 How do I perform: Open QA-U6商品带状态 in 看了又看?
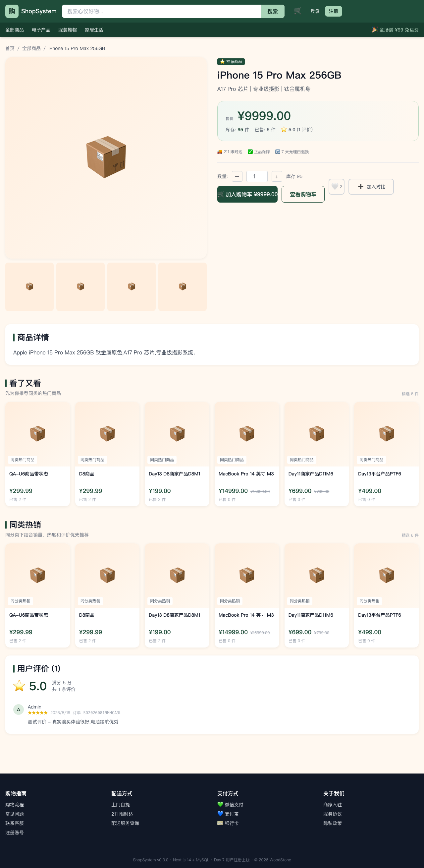pos(37,454)
